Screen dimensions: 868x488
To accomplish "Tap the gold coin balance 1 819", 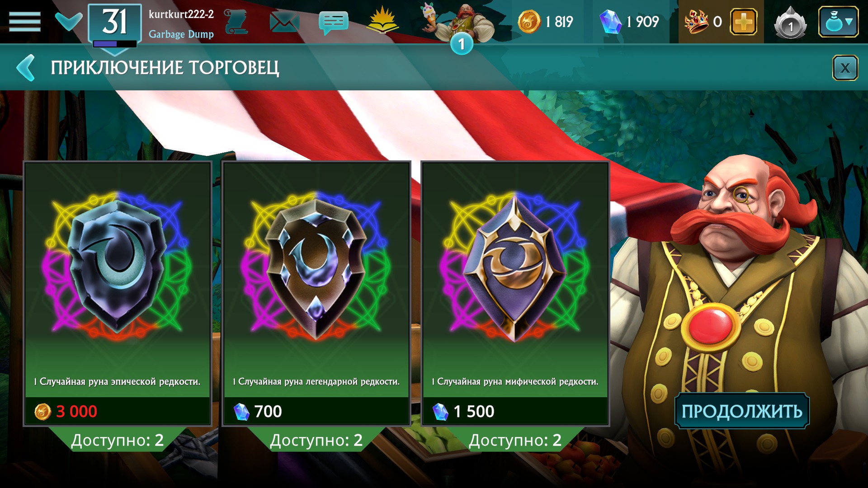I will tap(546, 22).
